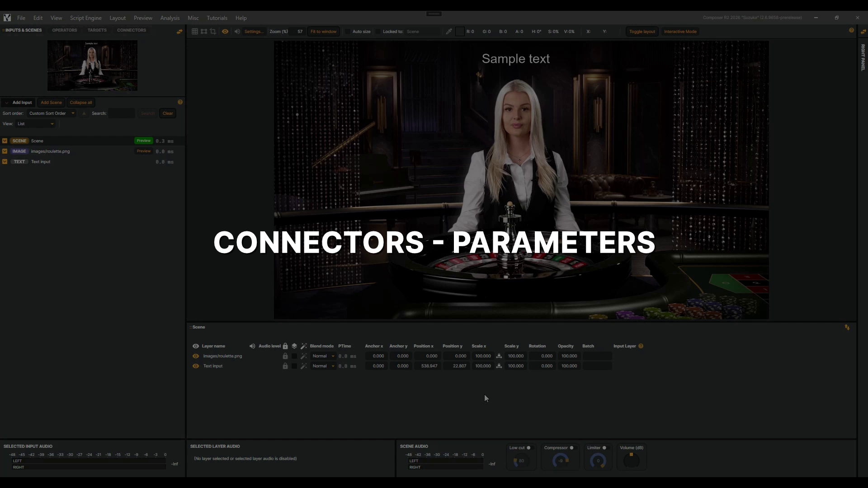868x488 pixels.
Task: Select the color picker eyedropper
Action: coord(449,32)
